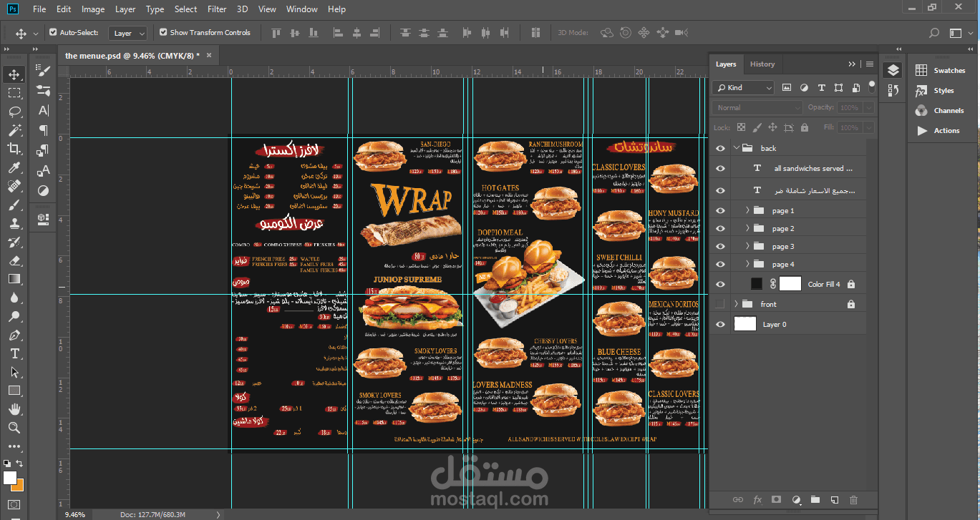This screenshot has width=980, height=520.
Task: Delete layer using the trash icon
Action: click(x=853, y=499)
